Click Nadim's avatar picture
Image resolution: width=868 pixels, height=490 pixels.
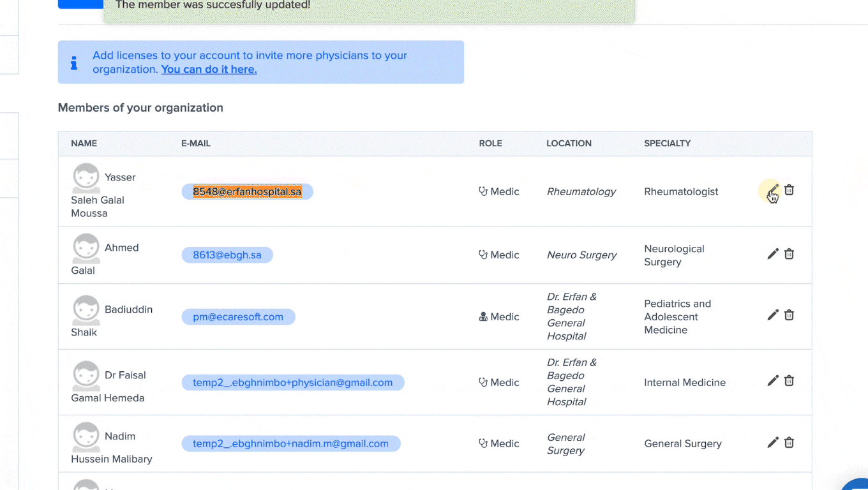pos(86,437)
